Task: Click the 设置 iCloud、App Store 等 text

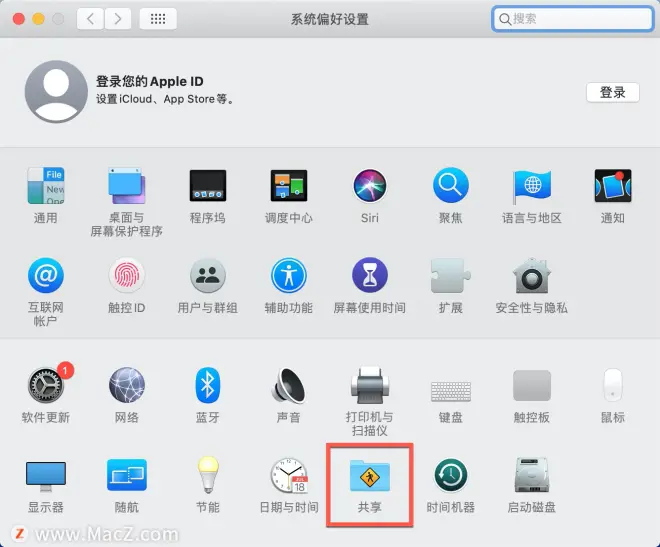Action: click(165, 99)
